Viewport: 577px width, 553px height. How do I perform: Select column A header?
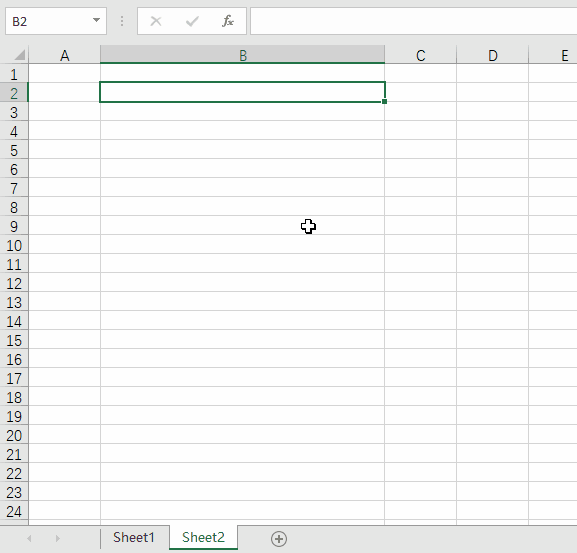tap(64, 55)
